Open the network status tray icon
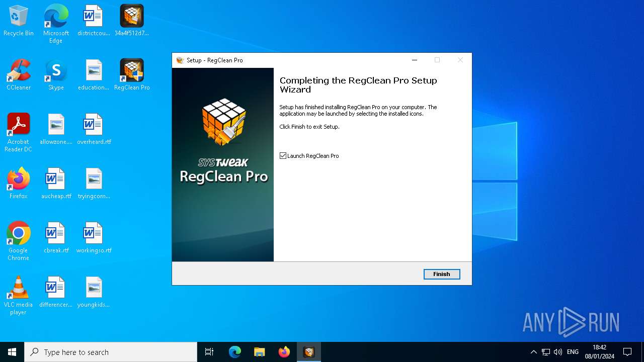 [546, 352]
